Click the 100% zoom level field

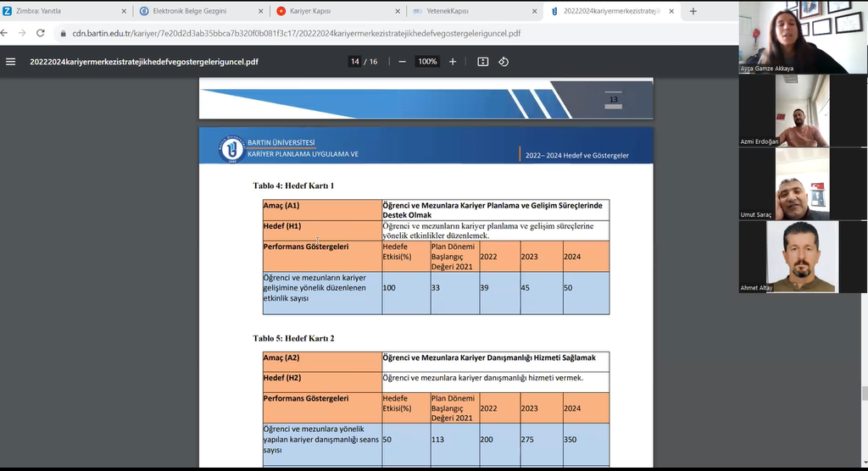tap(427, 62)
